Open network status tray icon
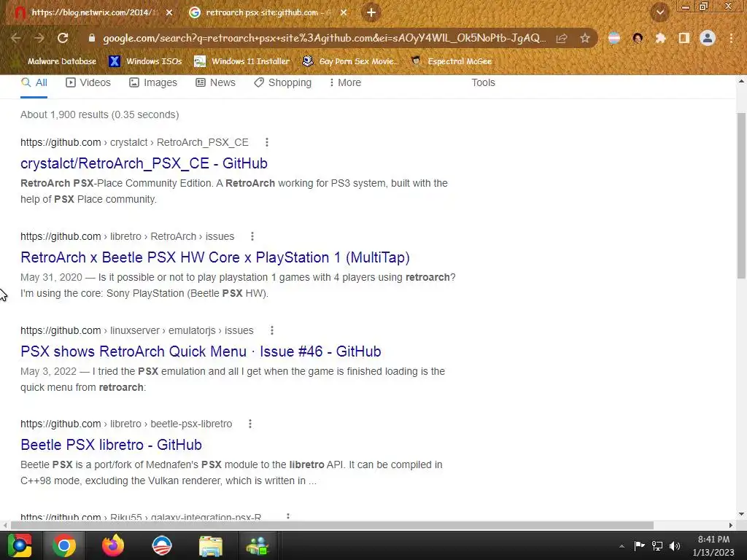The height and width of the screenshot is (560, 747). (x=657, y=545)
